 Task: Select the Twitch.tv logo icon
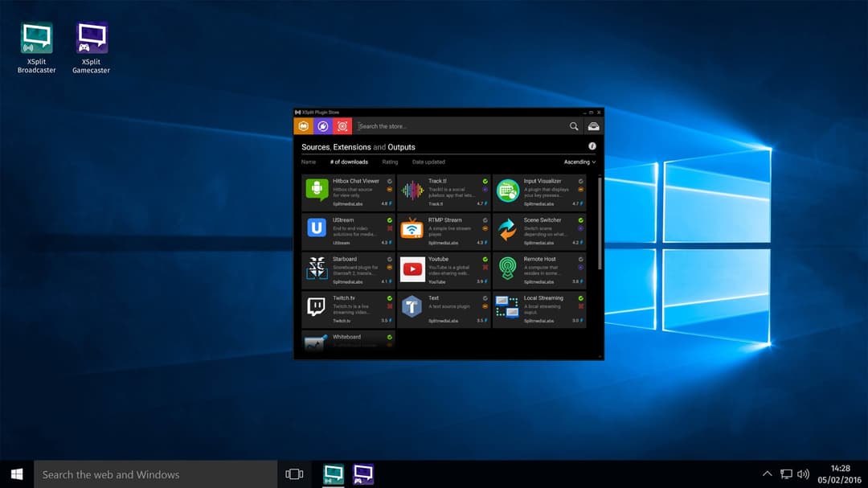pos(316,306)
